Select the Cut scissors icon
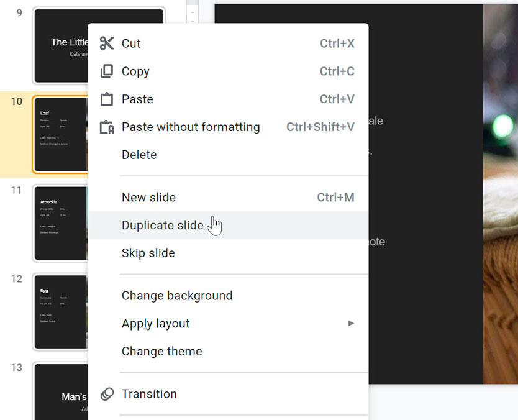Screen dimensions: 518x420 107,43
